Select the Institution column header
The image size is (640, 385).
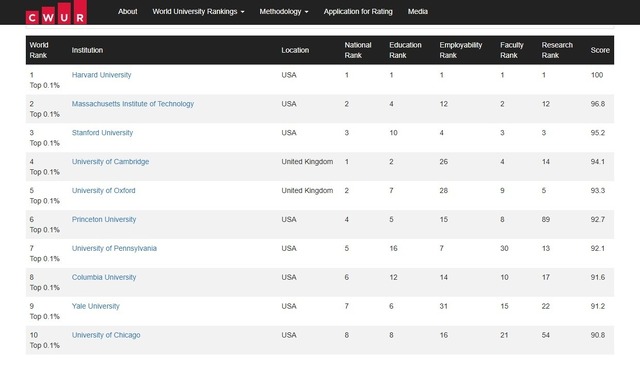[87, 50]
